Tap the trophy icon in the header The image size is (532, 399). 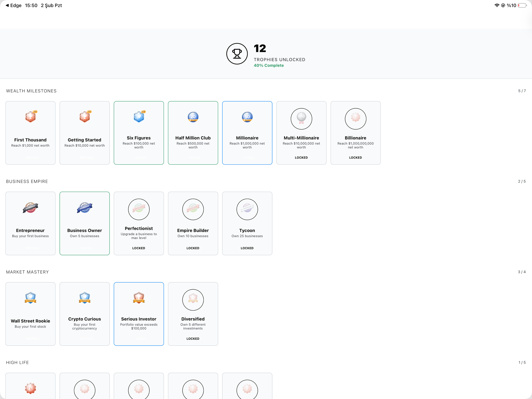237,54
